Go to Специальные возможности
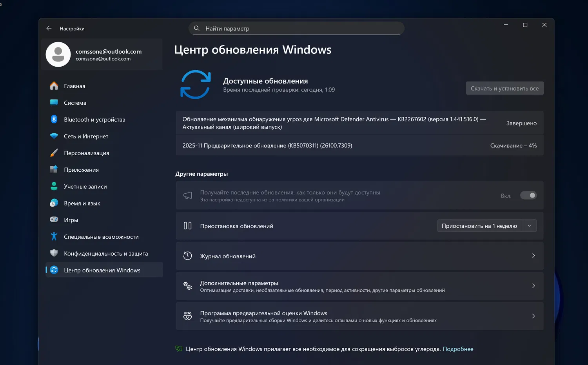 coord(104,237)
